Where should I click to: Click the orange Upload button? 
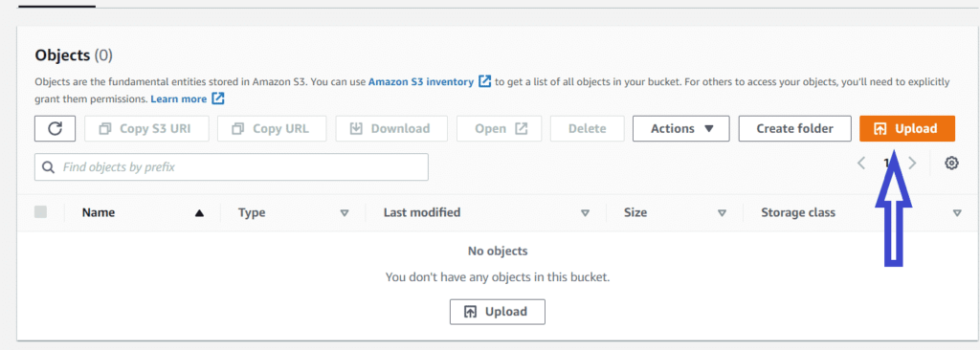(x=907, y=129)
